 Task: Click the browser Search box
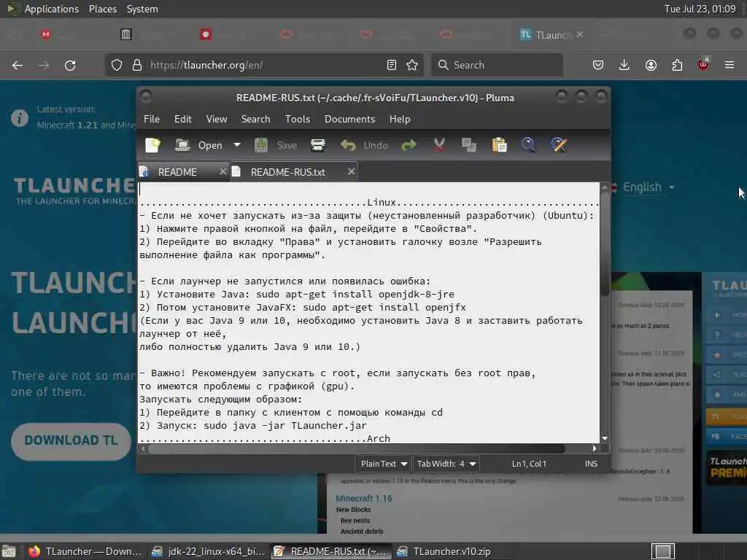[x=497, y=65]
